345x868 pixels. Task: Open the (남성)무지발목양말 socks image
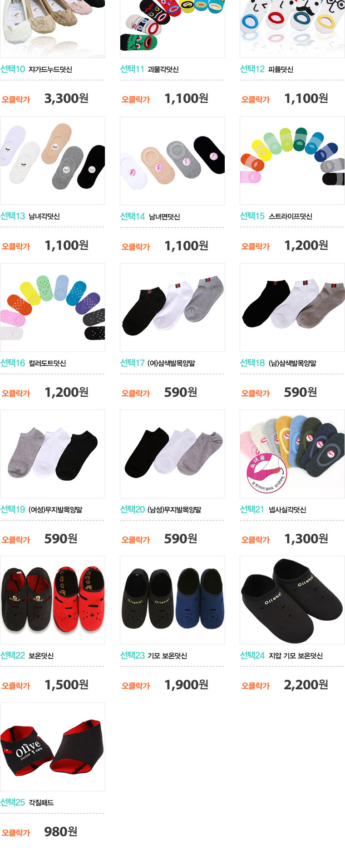pyautogui.click(x=172, y=454)
